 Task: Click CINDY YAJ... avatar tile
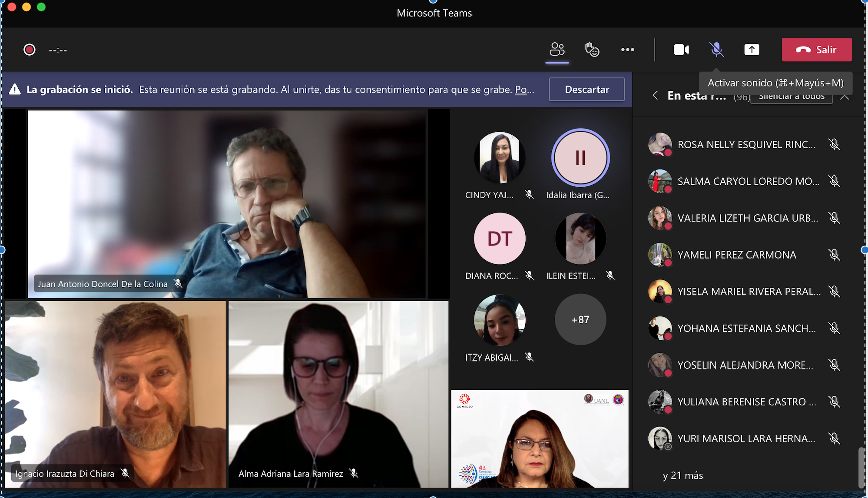tap(500, 157)
